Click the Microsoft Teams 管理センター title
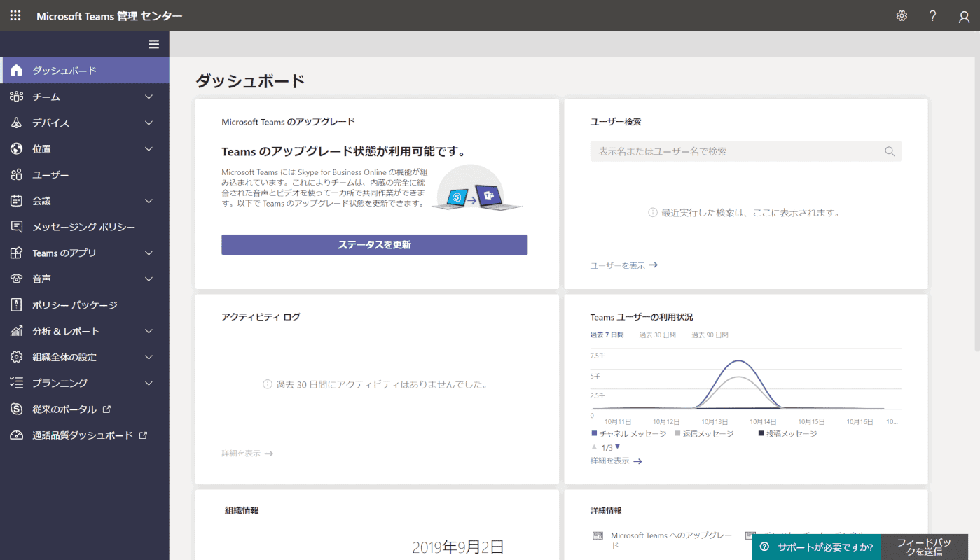This screenshot has width=980, height=560. point(109,16)
